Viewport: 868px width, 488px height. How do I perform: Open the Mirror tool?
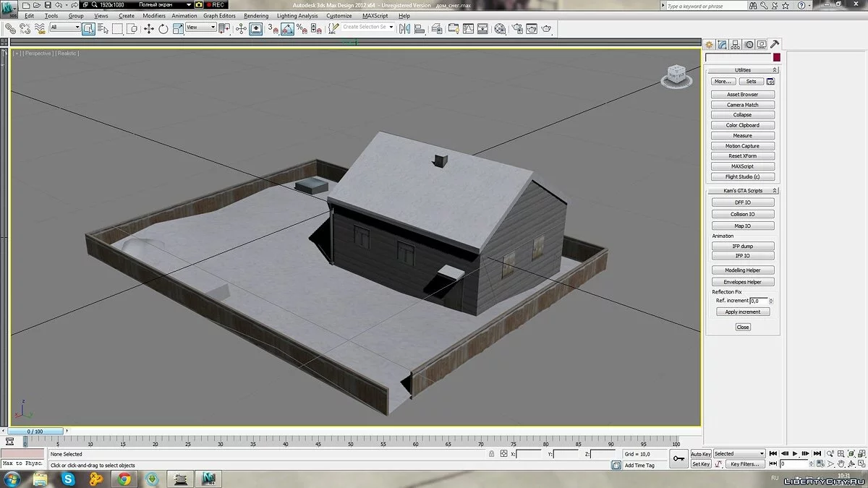(x=404, y=29)
